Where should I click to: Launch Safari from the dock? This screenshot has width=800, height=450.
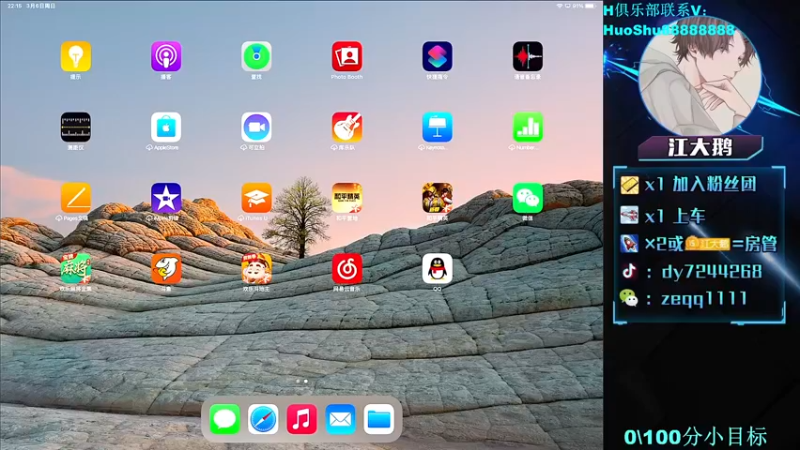pyautogui.click(x=263, y=419)
